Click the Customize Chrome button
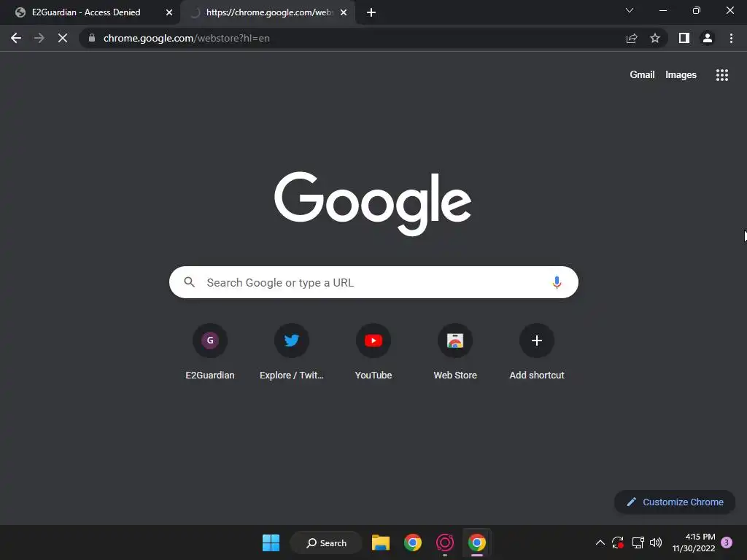 675,502
